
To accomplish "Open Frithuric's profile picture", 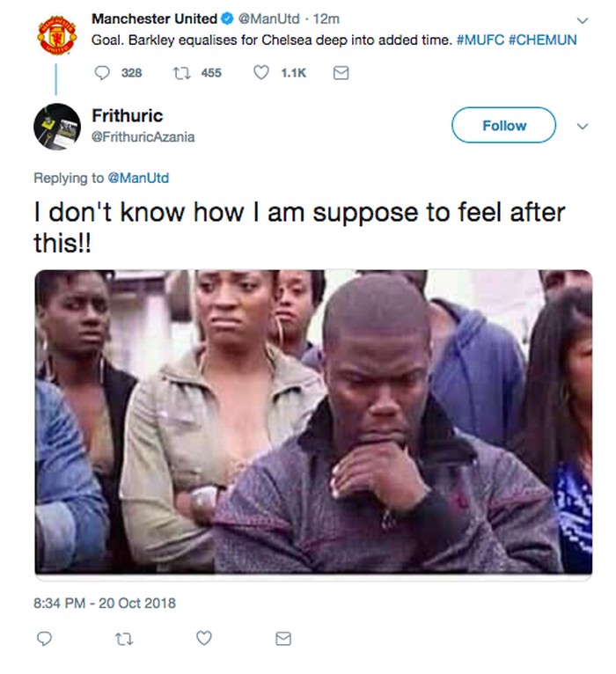I will [57, 126].
